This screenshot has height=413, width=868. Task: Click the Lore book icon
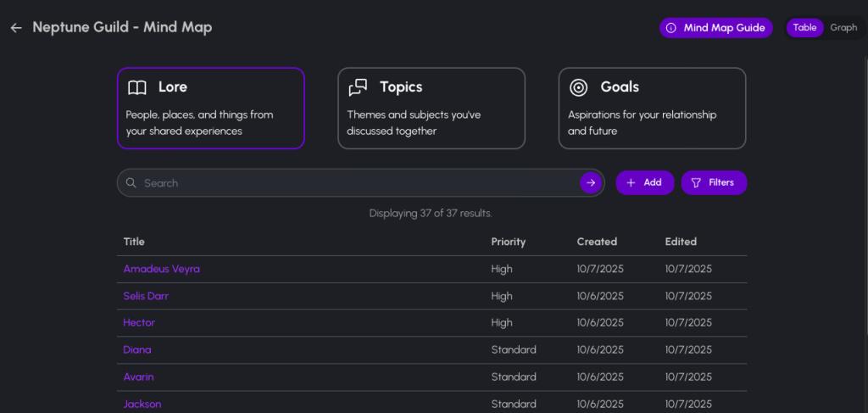point(137,87)
